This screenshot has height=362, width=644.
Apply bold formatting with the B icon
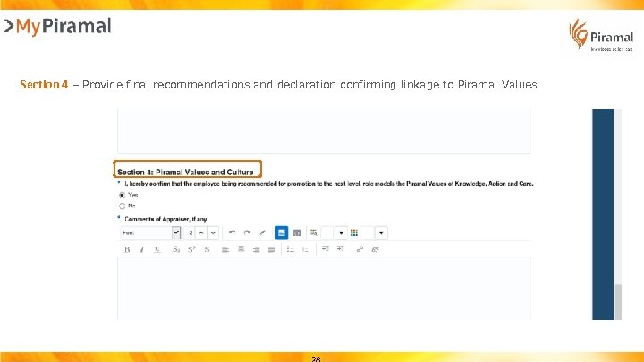click(x=127, y=249)
